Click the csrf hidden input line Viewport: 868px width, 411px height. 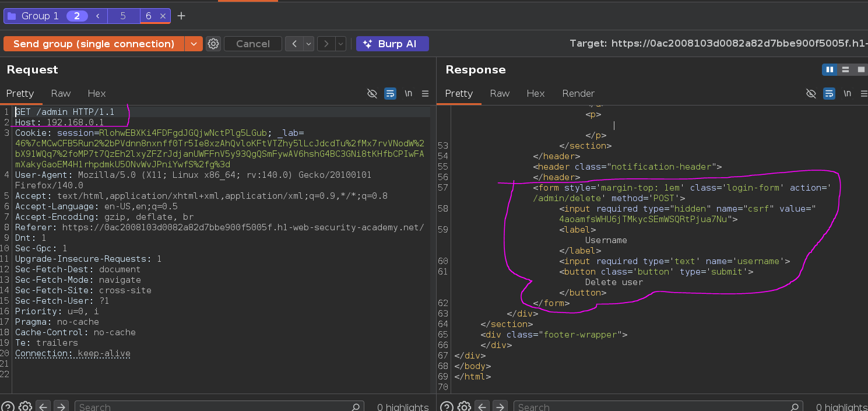pyautogui.click(x=688, y=214)
